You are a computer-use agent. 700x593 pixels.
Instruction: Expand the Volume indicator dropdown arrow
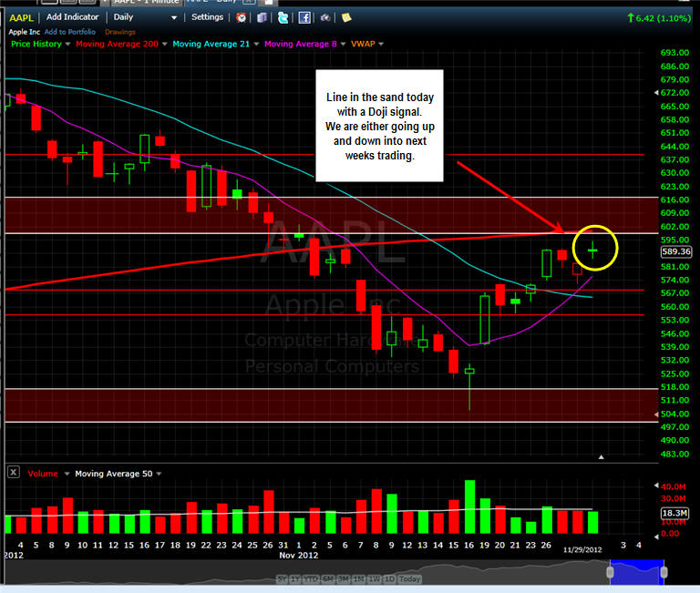tap(67, 474)
